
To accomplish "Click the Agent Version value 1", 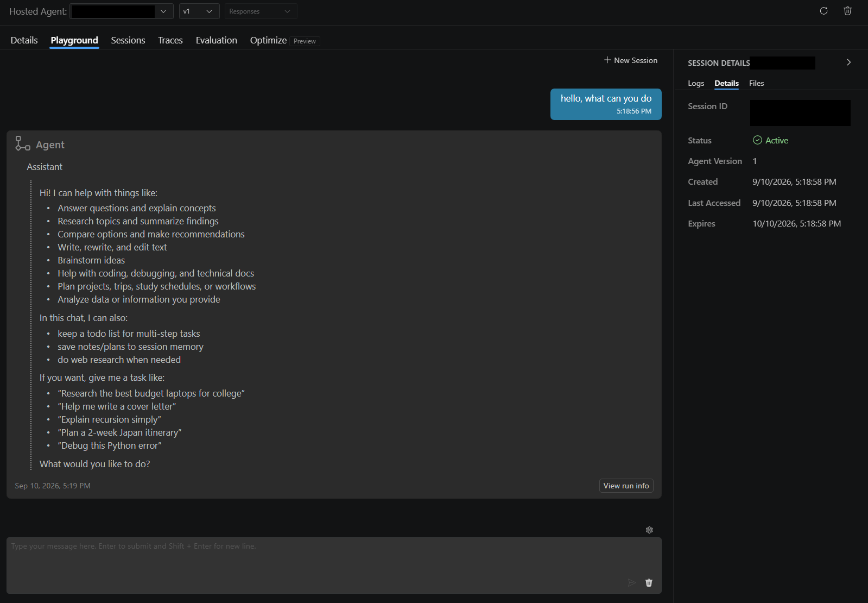I will tap(755, 161).
